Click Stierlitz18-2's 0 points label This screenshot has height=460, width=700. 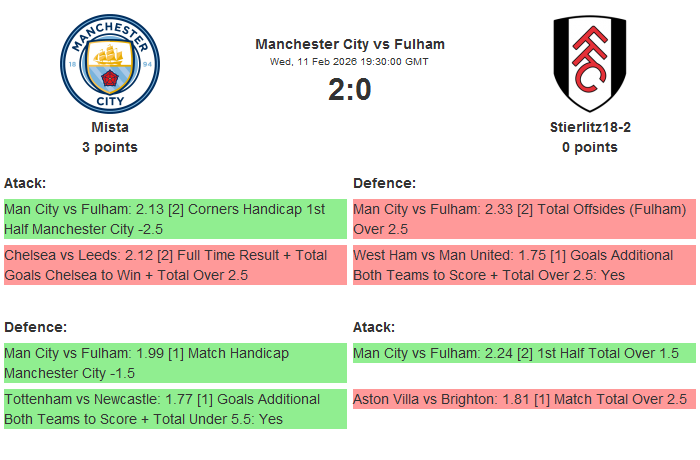tap(589, 147)
